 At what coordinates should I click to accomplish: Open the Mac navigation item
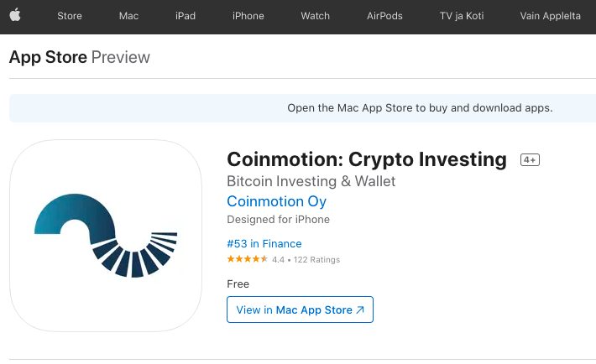tap(128, 16)
